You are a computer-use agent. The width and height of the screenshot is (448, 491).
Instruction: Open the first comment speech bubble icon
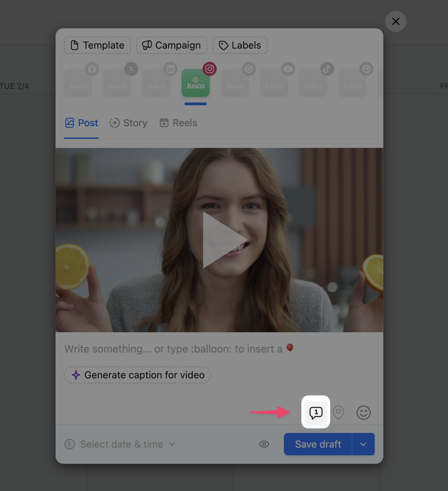coord(316,413)
